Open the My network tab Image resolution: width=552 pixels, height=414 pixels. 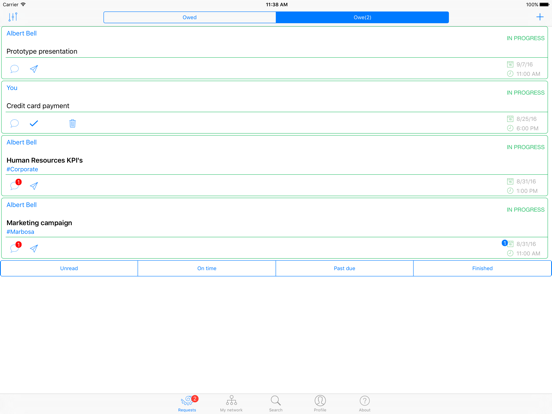click(x=231, y=403)
